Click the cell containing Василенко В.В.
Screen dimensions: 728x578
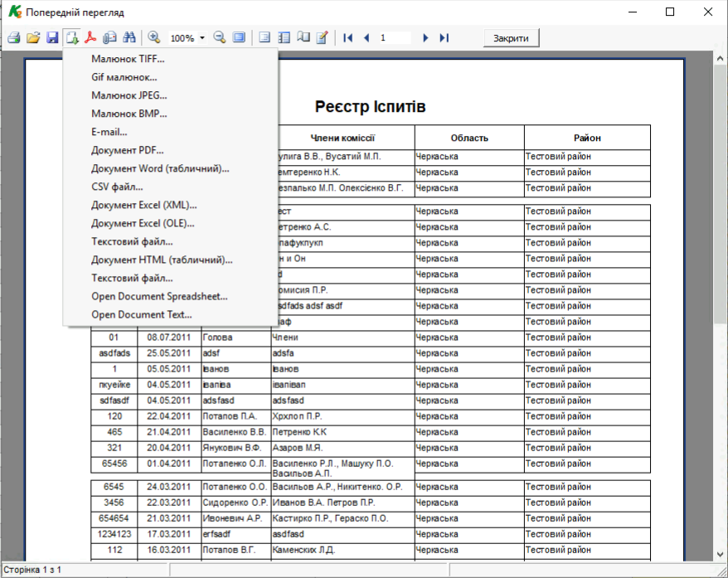point(236,432)
